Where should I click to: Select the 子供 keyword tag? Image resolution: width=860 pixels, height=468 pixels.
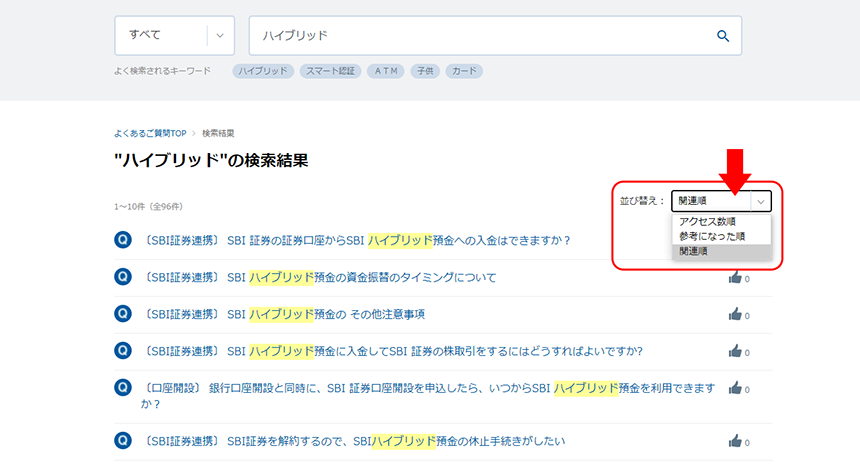pos(425,71)
